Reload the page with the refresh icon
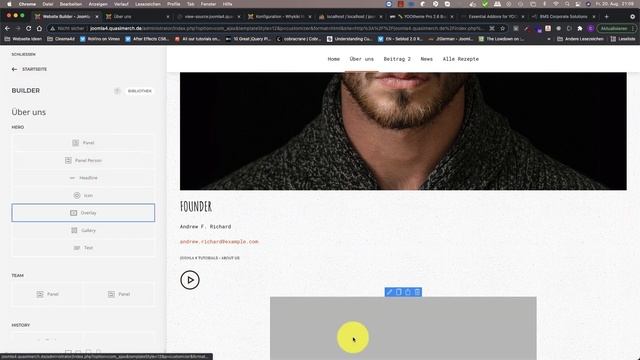The width and height of the screenshot is (640, 360). [x=29, y=28]
